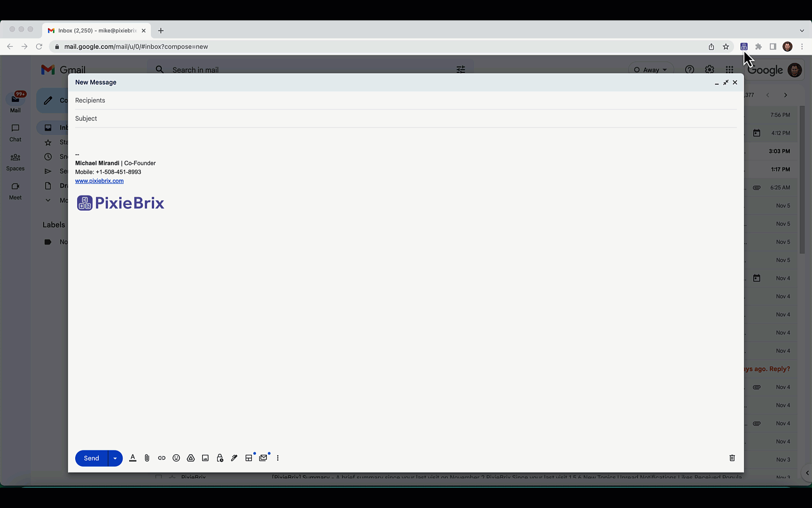Insert emoji from compose toolbar
The height and width of the screenshot is (508, 812).
coord(176,458)
